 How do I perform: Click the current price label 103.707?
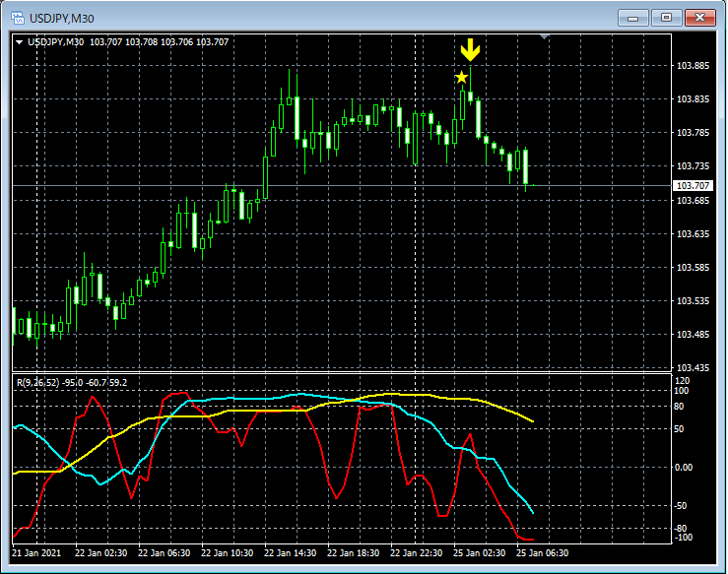click(693, 186)
